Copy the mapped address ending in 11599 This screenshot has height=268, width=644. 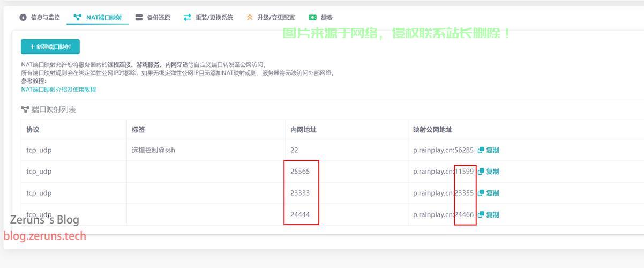[x=488, y=172]
